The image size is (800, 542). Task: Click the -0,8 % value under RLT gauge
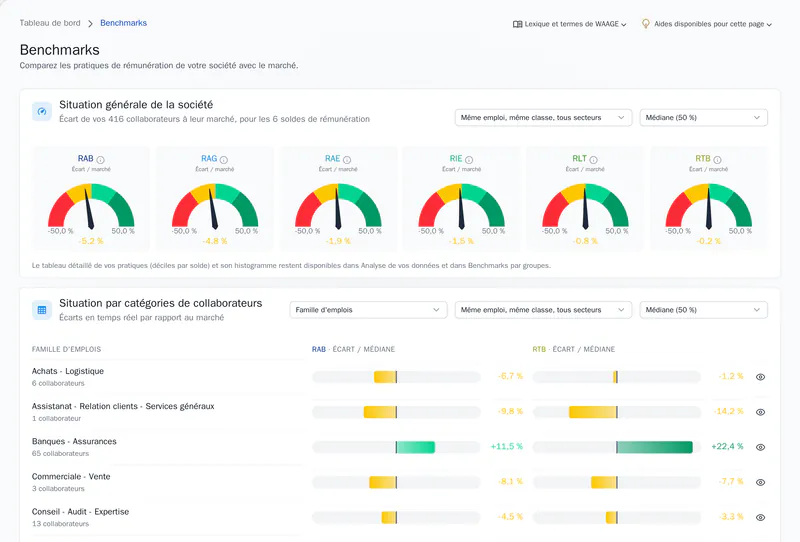[585, 241]
